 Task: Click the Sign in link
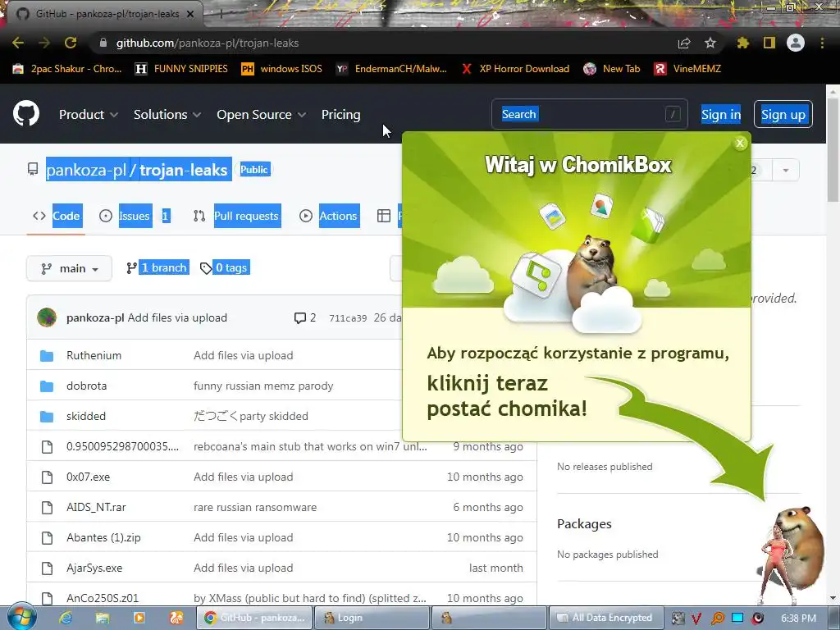click(x=721, y=115)
